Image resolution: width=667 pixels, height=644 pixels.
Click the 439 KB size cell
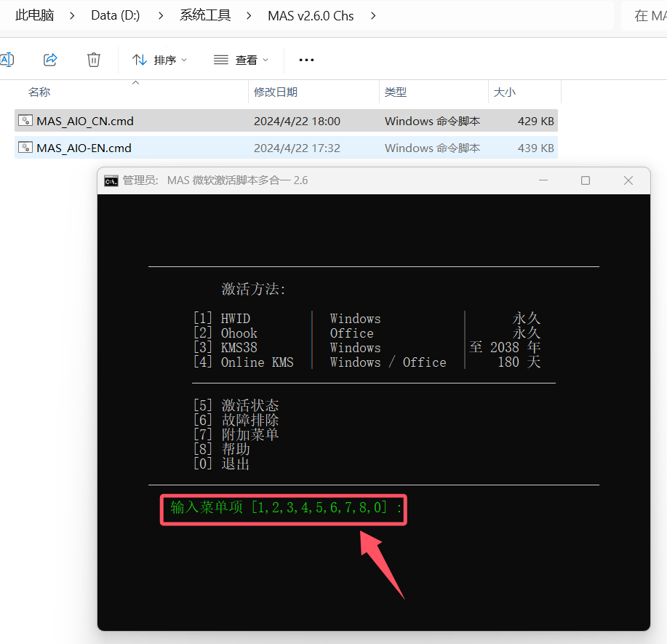535,148
